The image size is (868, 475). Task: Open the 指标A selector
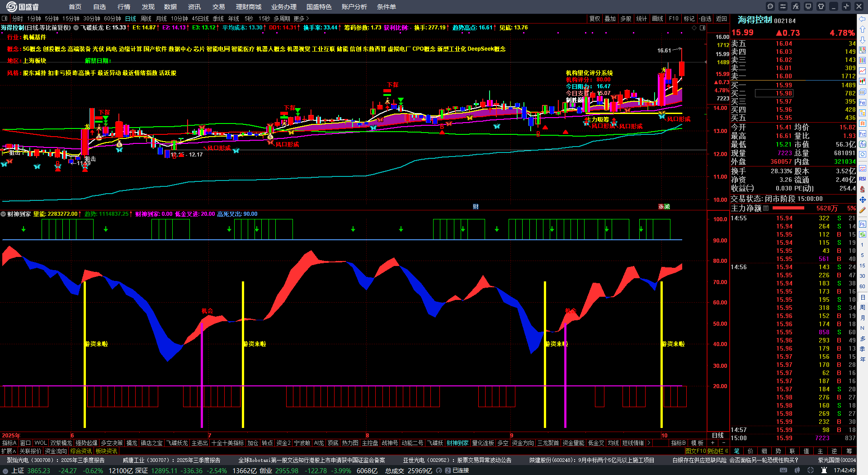tap(9, 443)
